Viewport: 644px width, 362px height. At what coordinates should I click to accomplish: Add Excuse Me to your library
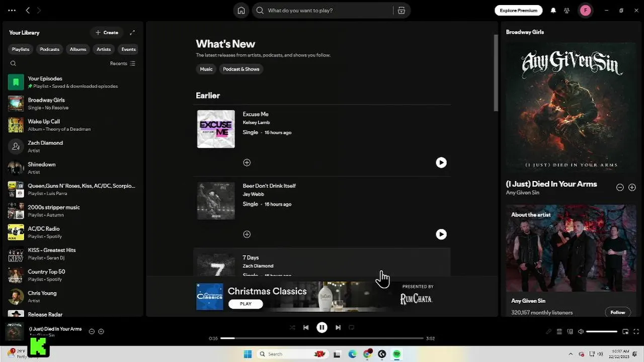pos(247,162)
